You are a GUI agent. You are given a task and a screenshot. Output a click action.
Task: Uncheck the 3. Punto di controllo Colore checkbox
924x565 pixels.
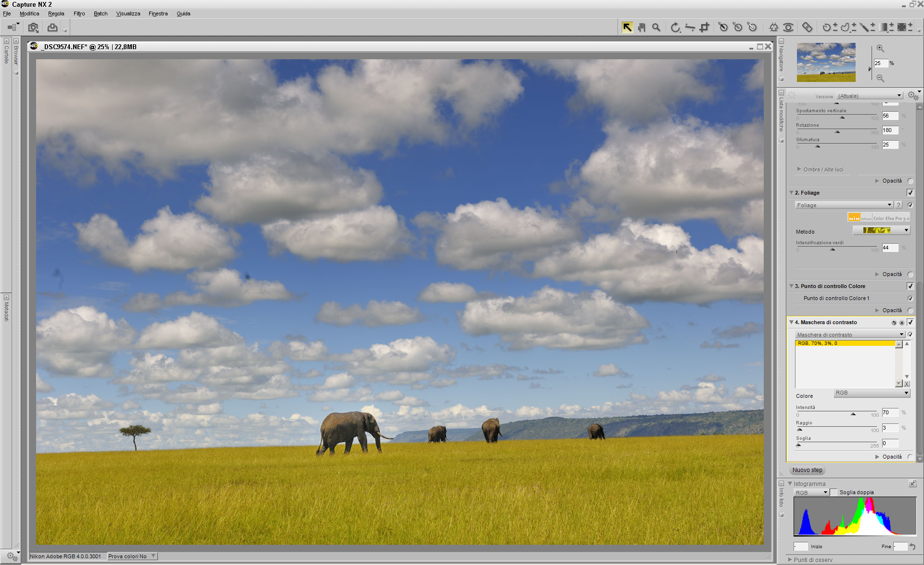910,286
